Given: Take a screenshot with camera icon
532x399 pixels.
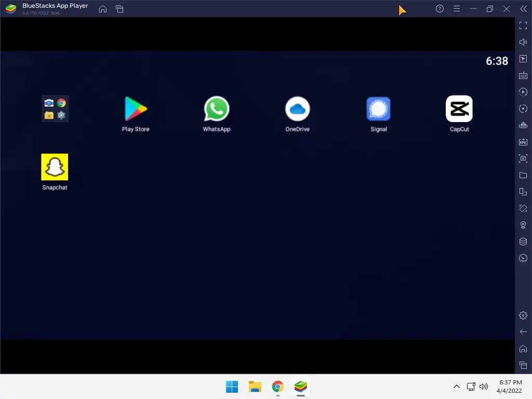Looking at the screenshot, I should click(x=523, y=158).
